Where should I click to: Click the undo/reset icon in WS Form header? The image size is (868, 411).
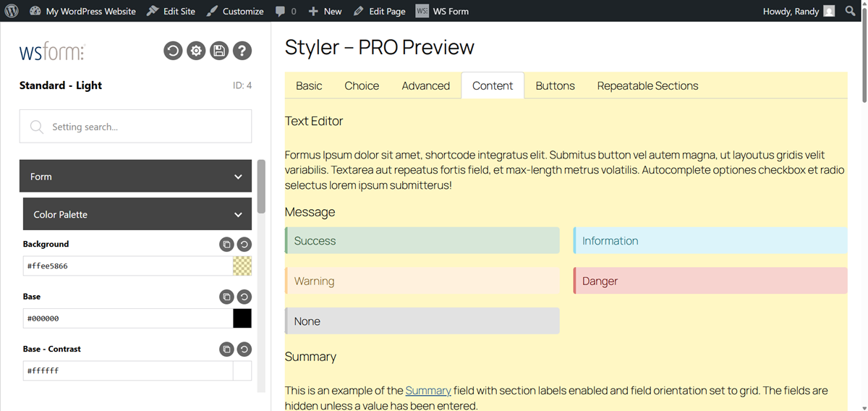(x=173, y=51)
